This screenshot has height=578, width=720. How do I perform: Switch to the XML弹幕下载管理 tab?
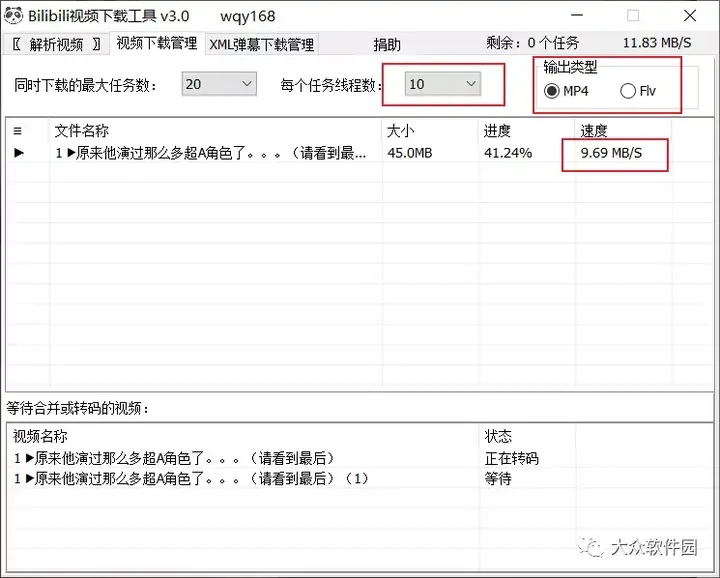coord(262,45)
